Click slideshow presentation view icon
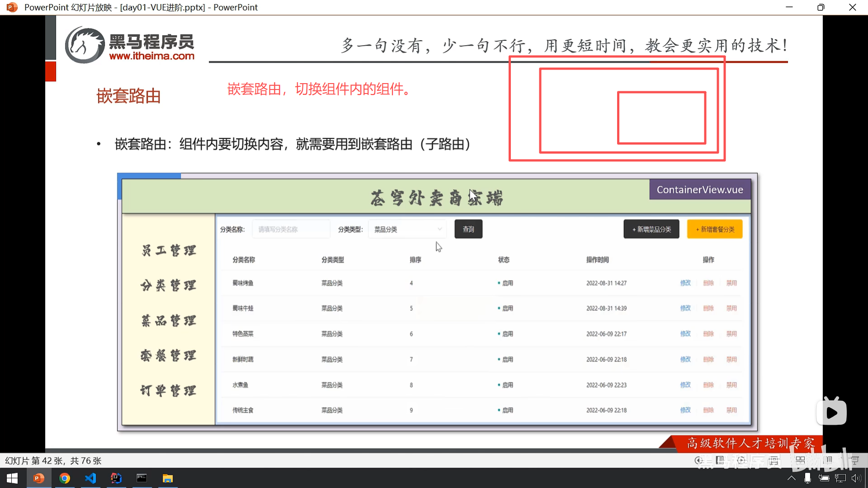868x488 pixels. pos(855,460)
